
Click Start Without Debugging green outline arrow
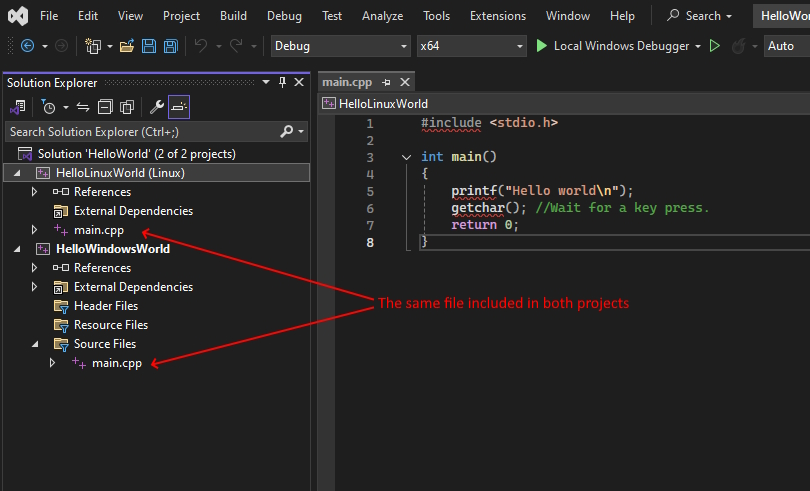[715, 46]
